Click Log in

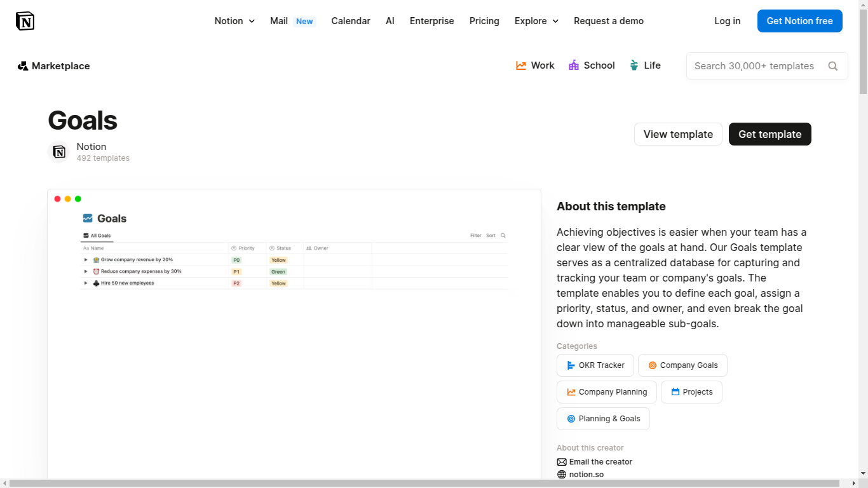click(727, 21)
